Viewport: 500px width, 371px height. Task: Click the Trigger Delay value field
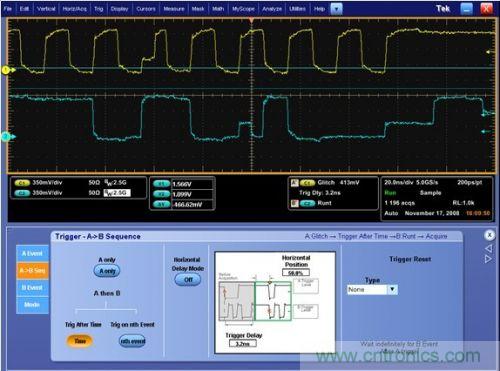click(243, 344)
